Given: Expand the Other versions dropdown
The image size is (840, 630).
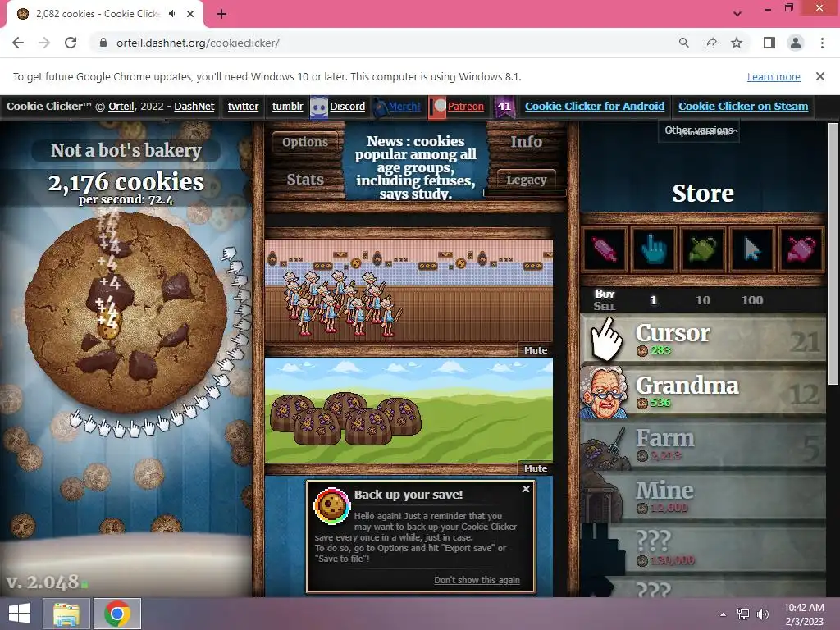Looking at the screenshot, I should [x=699, y=130].
